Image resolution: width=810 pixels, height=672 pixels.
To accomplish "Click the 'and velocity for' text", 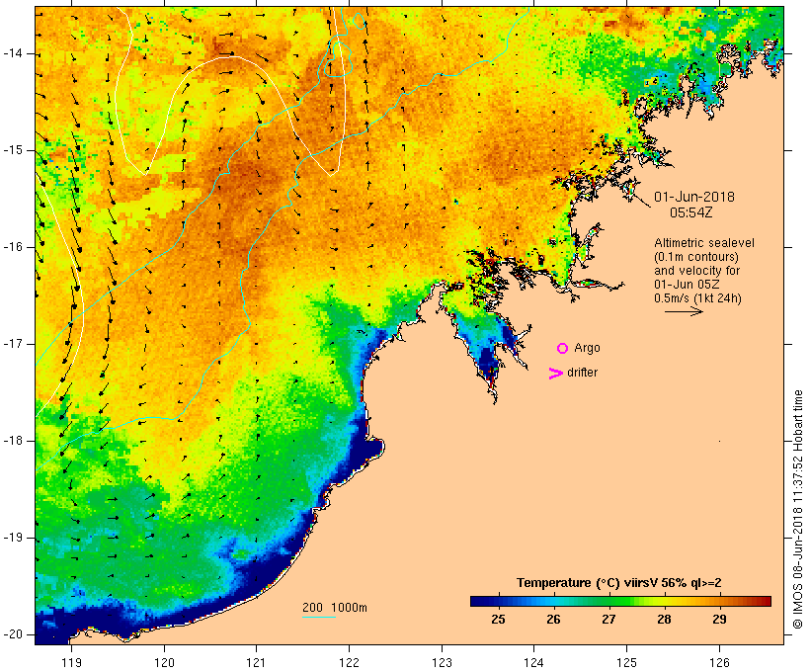I will [x=696, y=271].
